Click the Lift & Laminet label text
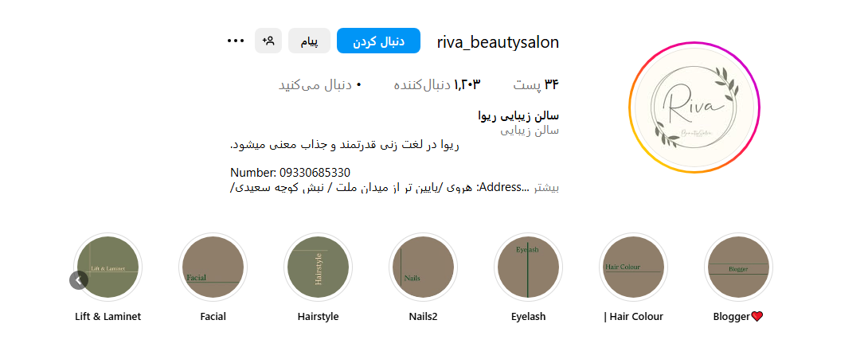 coord(108,317)
